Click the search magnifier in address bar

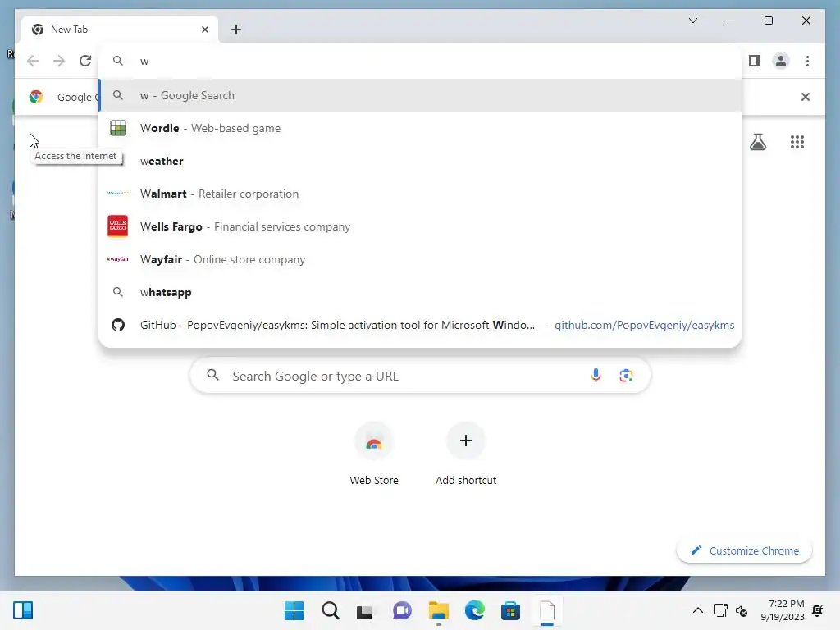pos(118,61)
